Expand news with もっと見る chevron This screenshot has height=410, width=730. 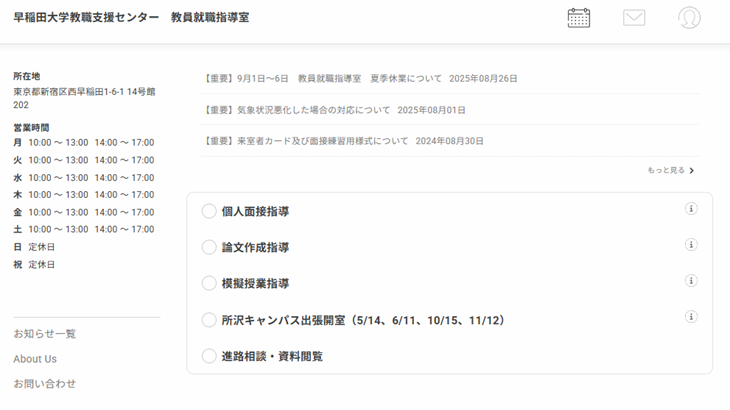(x=671, y=171)
